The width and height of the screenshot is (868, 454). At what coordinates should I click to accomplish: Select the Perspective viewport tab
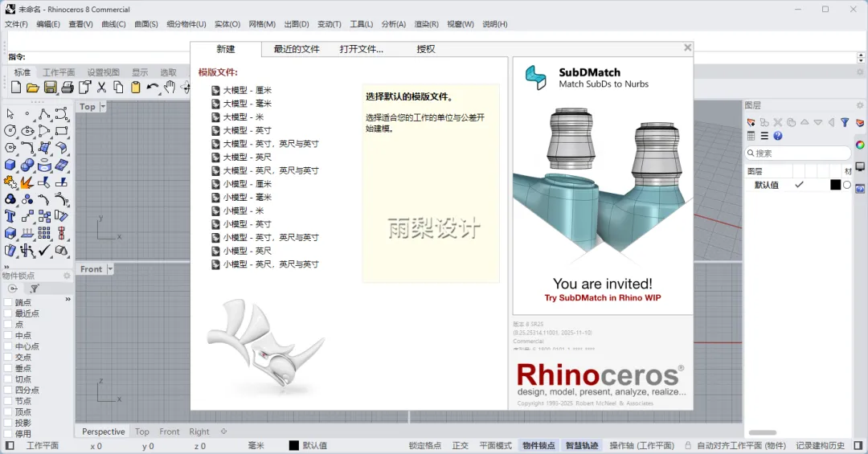pos(104,432)
